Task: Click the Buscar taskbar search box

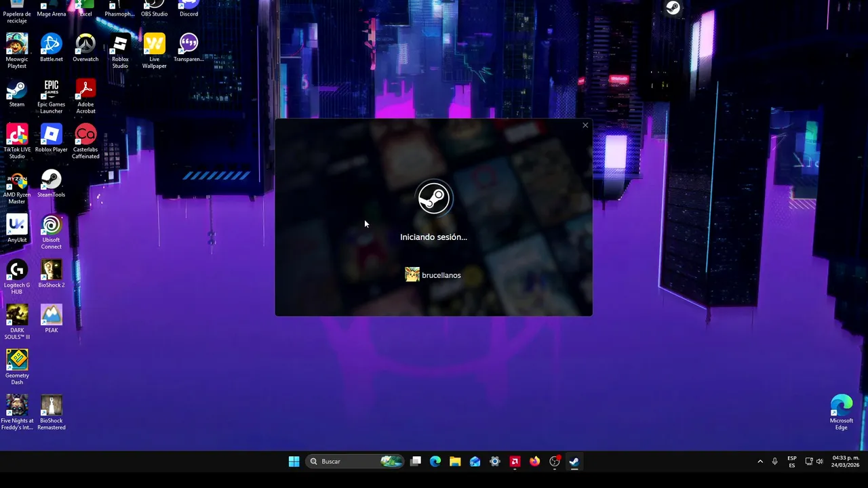Action: pyautogui.click(x=355, y=462)
